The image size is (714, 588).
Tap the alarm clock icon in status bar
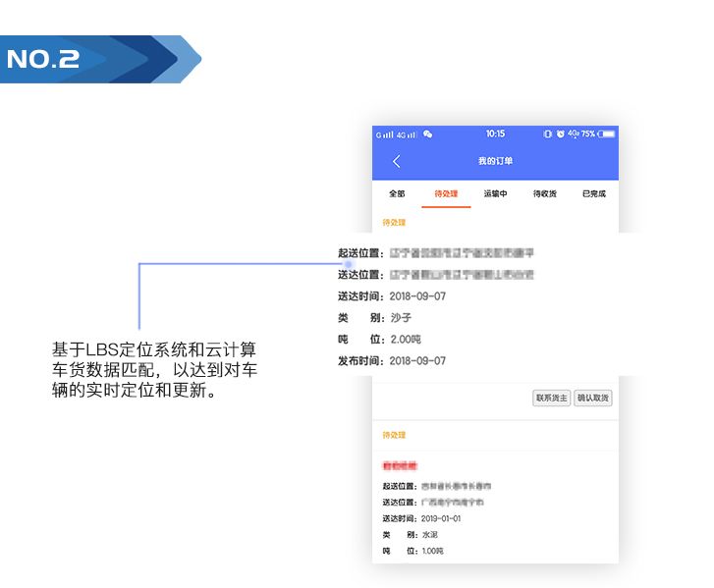click(x=561, y=134)
